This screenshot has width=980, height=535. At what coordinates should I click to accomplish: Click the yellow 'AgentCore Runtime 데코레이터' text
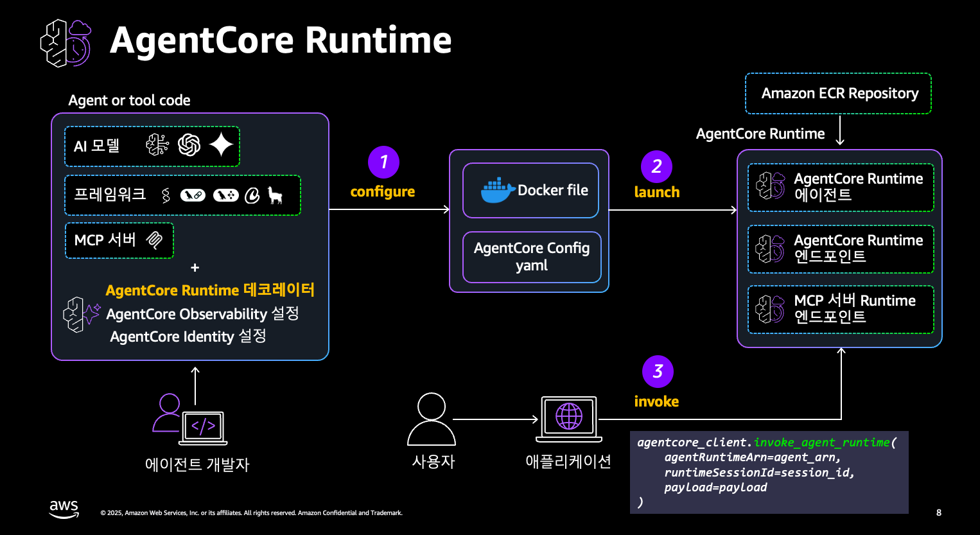coord(210,290)
